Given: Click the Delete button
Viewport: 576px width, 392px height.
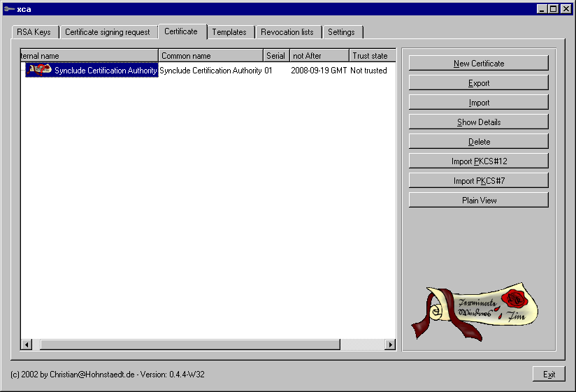Looking at the screenshot, I should pyautogui.click(x=478, y=142).
